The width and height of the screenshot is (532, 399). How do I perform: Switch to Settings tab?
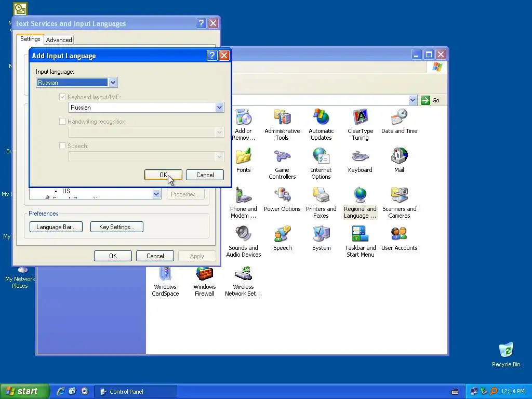pyautogui.click(x=30, y=39)
